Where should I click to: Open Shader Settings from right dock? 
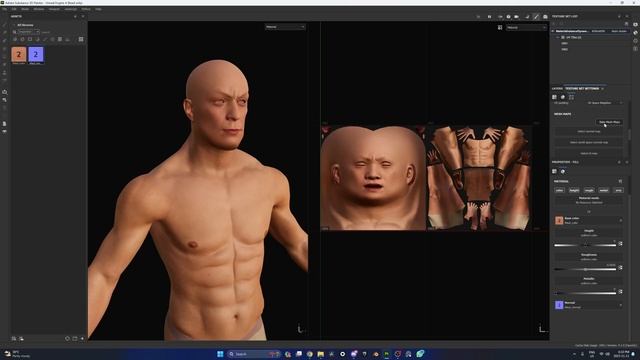click(x=635, y=33)
